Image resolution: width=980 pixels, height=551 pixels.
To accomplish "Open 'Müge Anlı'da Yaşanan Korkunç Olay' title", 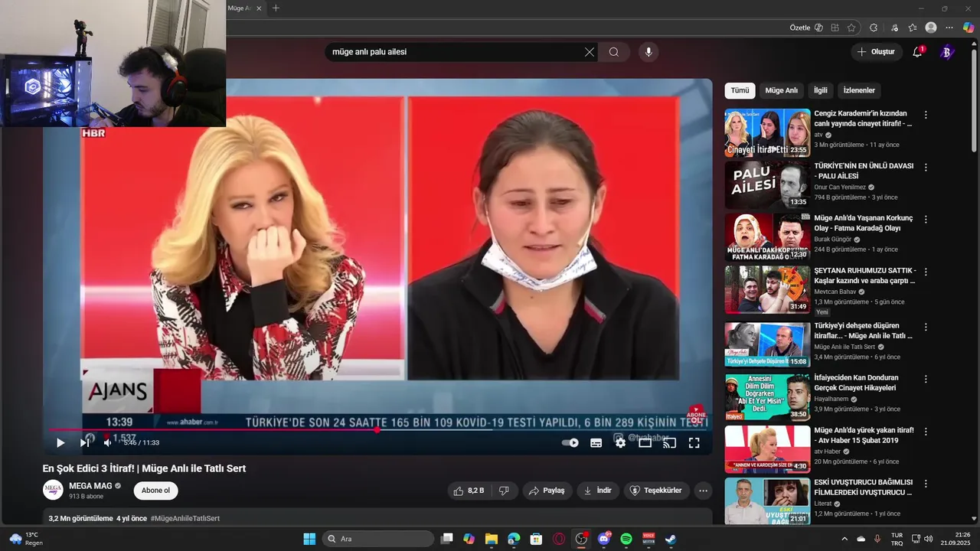I will point(864,223).
